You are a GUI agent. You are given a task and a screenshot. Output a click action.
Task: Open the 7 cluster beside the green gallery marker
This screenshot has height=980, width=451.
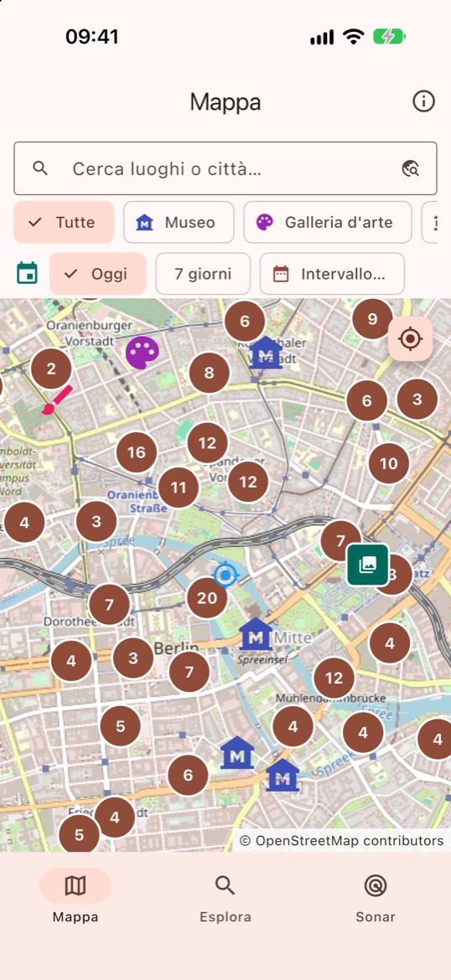[x=341, y=540]
